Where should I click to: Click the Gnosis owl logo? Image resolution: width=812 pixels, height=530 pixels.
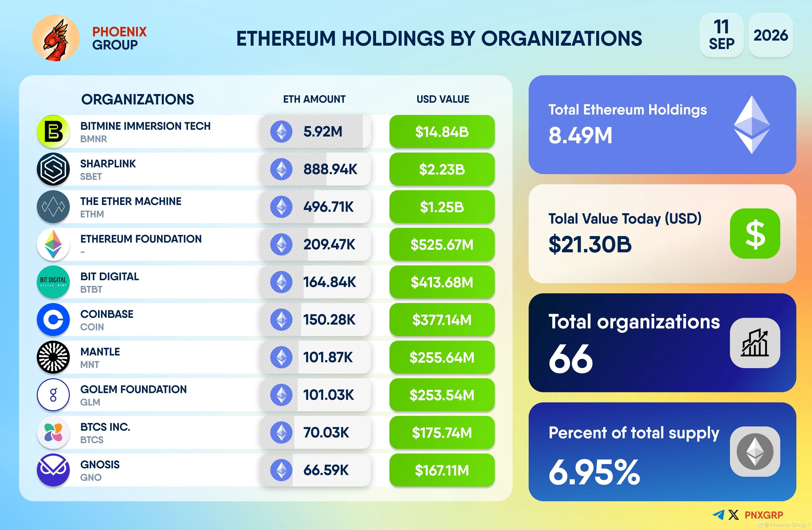53,470
